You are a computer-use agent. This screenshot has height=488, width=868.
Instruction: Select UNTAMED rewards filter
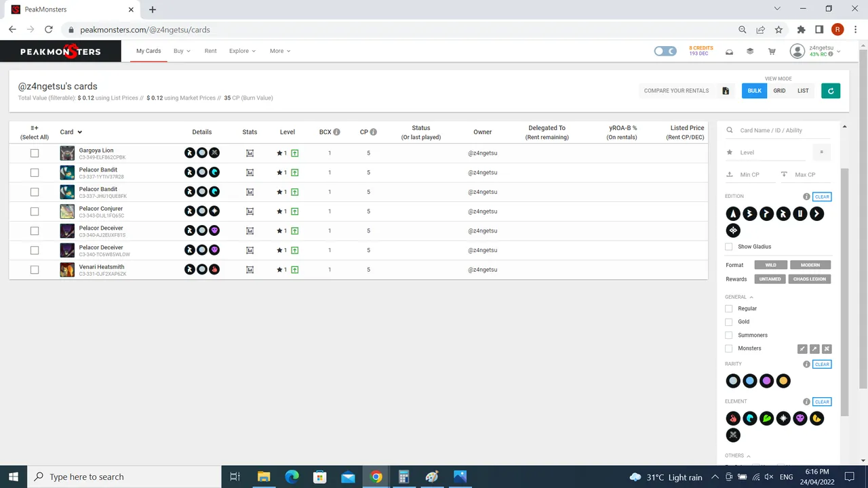click(x=770, y=279)
